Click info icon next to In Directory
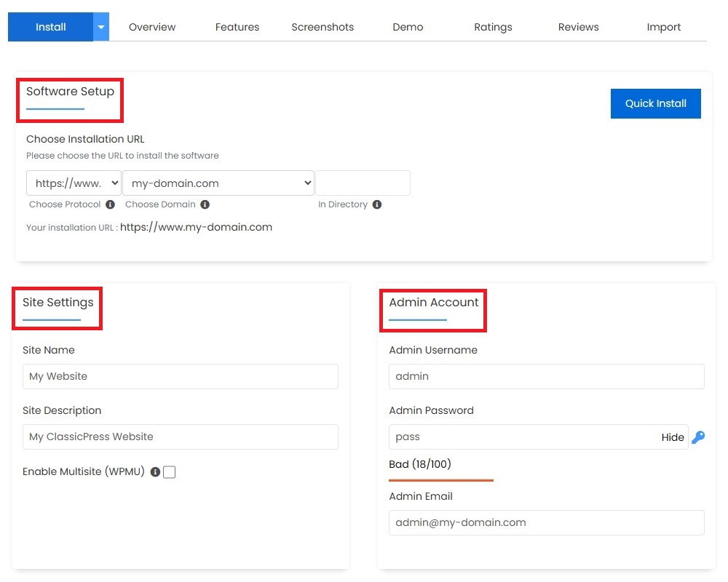Image resolution: width=728 pixels, height=582 pixels. [377, 204]
